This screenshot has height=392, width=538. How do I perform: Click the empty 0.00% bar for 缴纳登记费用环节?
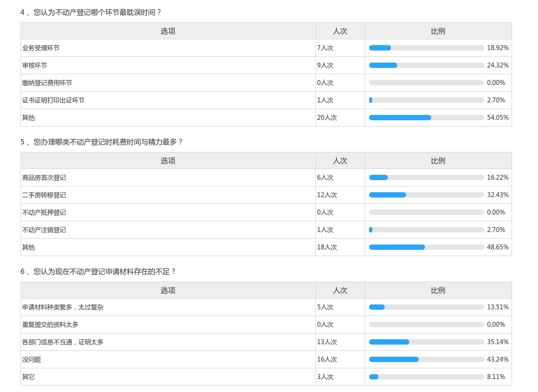[426, 83]
